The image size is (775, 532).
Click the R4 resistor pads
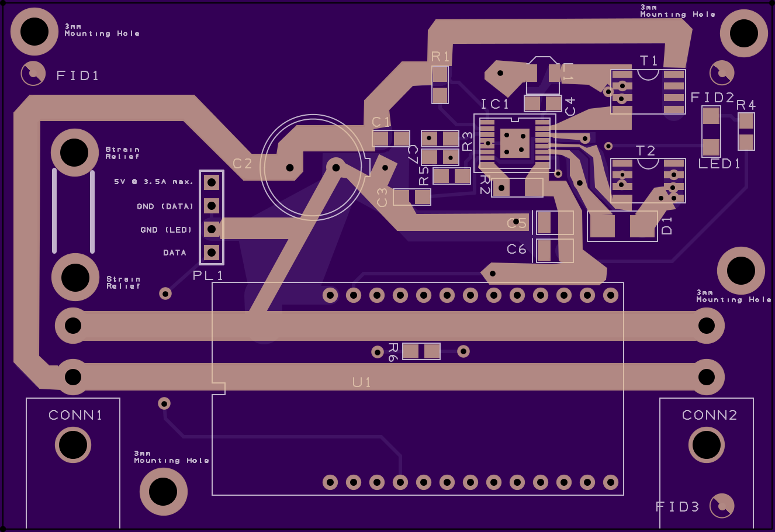746,132
